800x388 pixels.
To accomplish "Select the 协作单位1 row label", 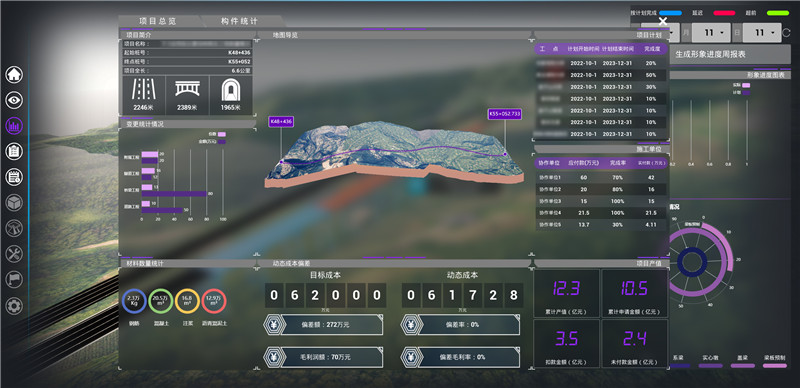I will tap(551, 177).
